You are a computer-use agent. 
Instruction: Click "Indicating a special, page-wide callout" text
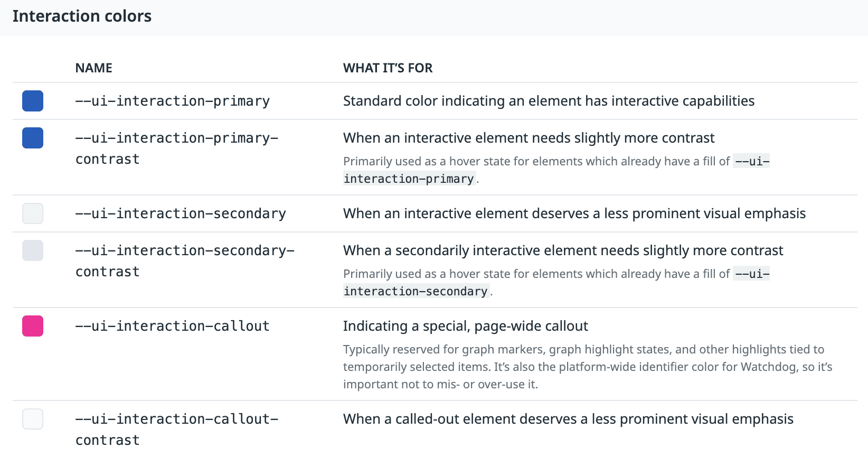coord(465,326)
